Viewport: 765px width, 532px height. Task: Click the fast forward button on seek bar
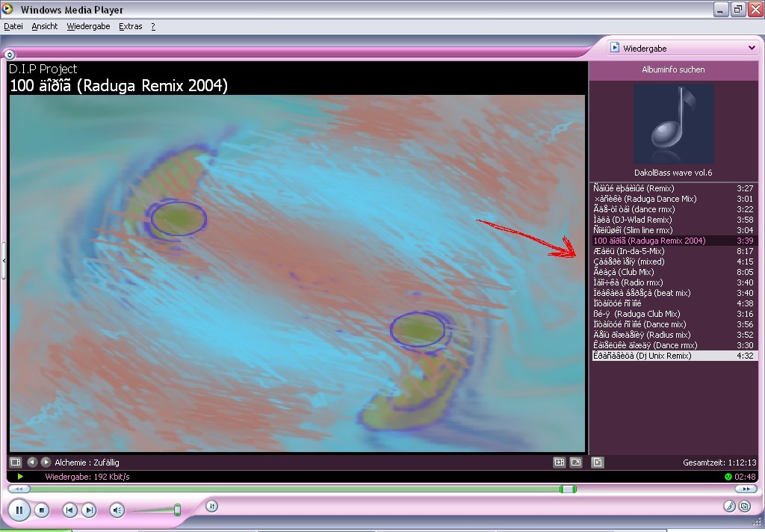coord(746,489)
